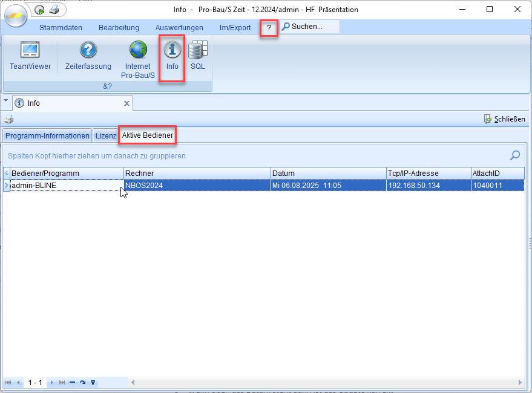
Task: Click the printer icon in quick access bar
Action: click(54, 10)
